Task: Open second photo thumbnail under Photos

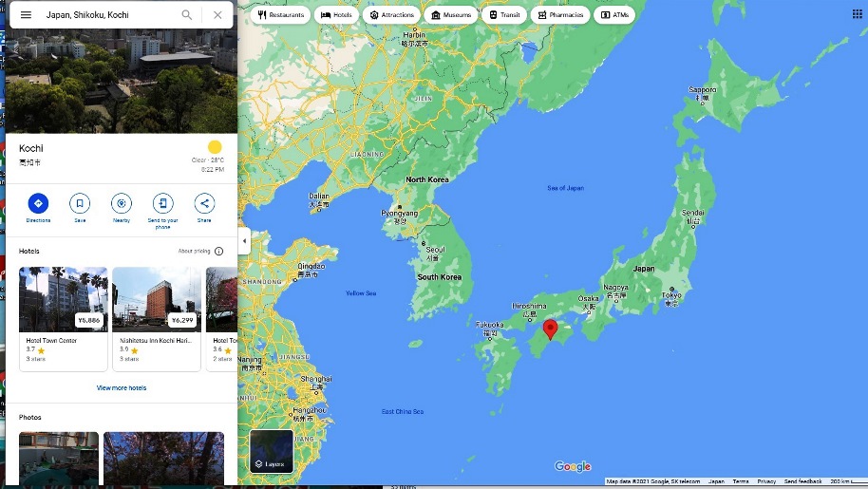Action: (x=164, y=459)
